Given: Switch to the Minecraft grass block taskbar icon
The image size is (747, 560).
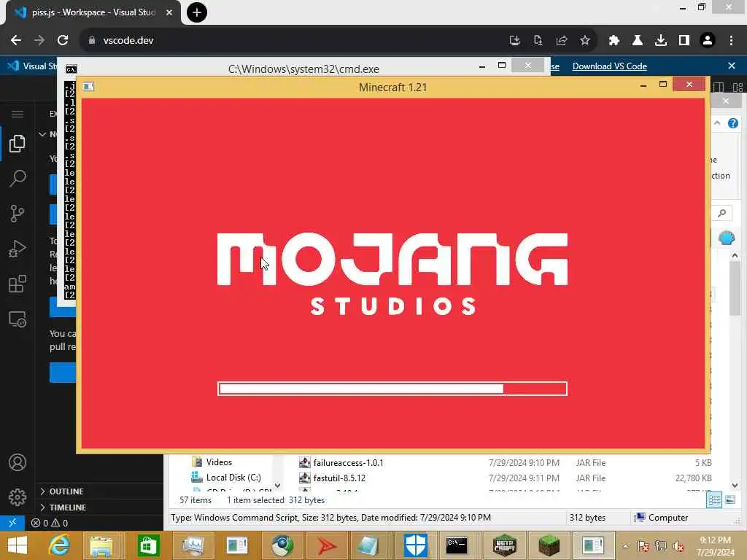Looking at the screenshot, I should pyautogui.click(x=549, y=545).
